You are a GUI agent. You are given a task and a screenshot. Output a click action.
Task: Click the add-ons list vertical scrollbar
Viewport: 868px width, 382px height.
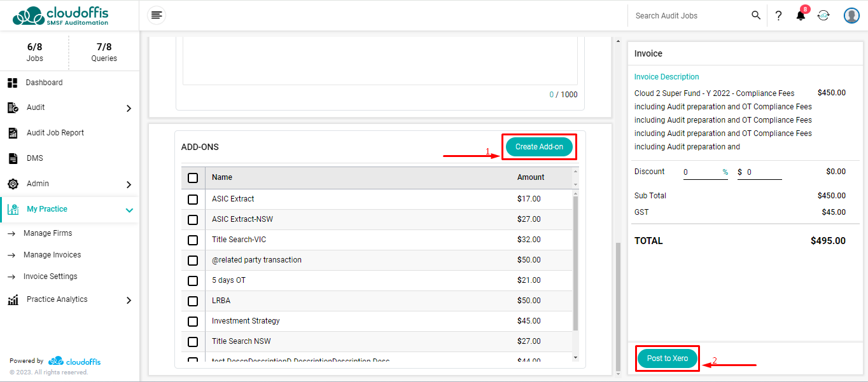(575, 263)
